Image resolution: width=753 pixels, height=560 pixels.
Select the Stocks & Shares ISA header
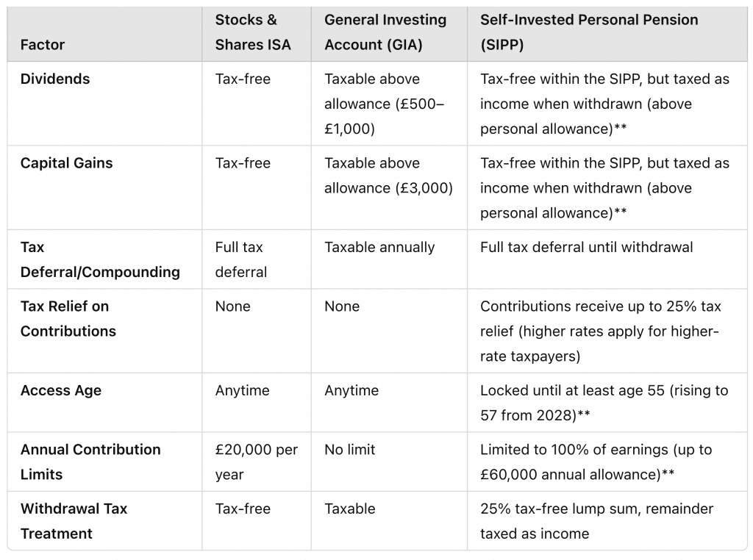[253, 32]
